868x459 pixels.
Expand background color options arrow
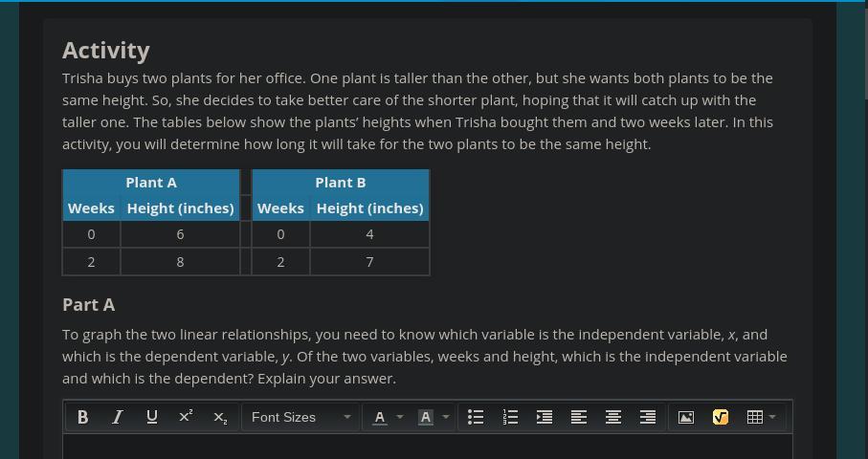446,417
